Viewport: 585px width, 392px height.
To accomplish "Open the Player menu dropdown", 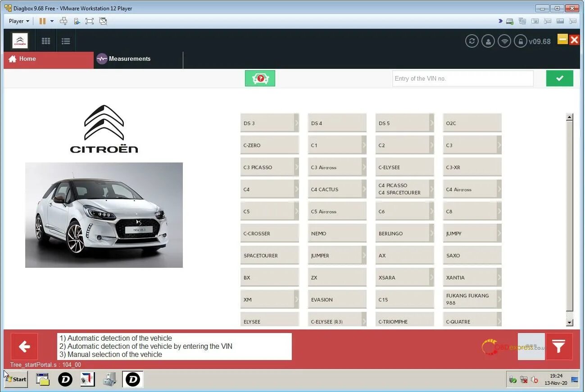I will tap(19, 21).
